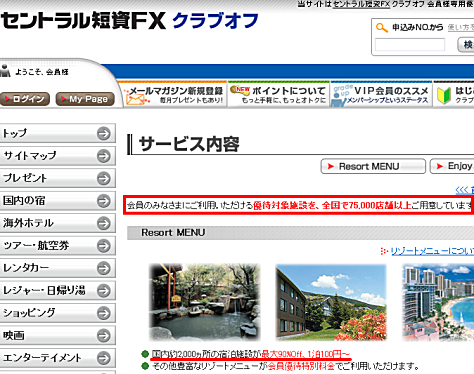Click the arrow icon next to サイトマップ
The width and height of the screenshot is (474, 374).
click(104, 156)
